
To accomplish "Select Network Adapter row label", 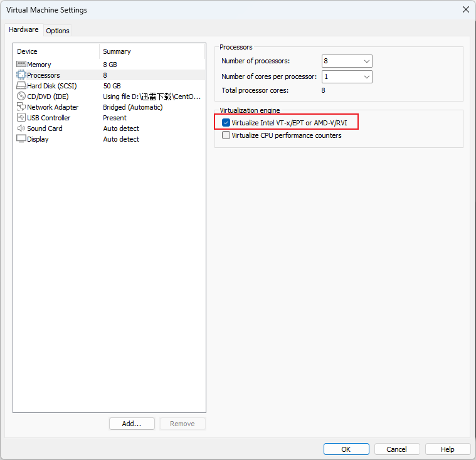I will click(53, 107).
